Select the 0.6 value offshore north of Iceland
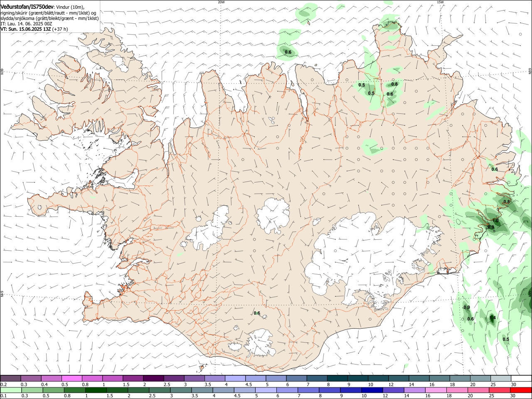The height and width of the screenshot is (399, 532). [x=288, y=52]
